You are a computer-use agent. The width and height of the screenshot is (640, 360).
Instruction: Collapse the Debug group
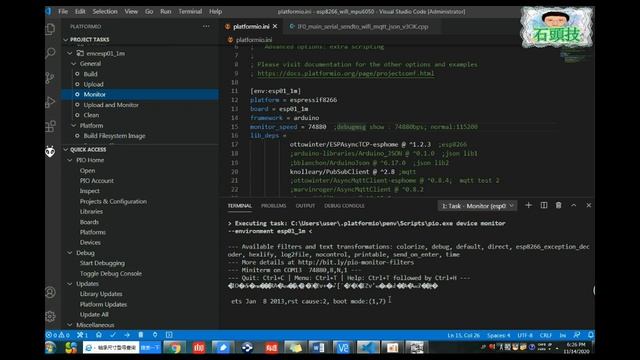point(70,253)
